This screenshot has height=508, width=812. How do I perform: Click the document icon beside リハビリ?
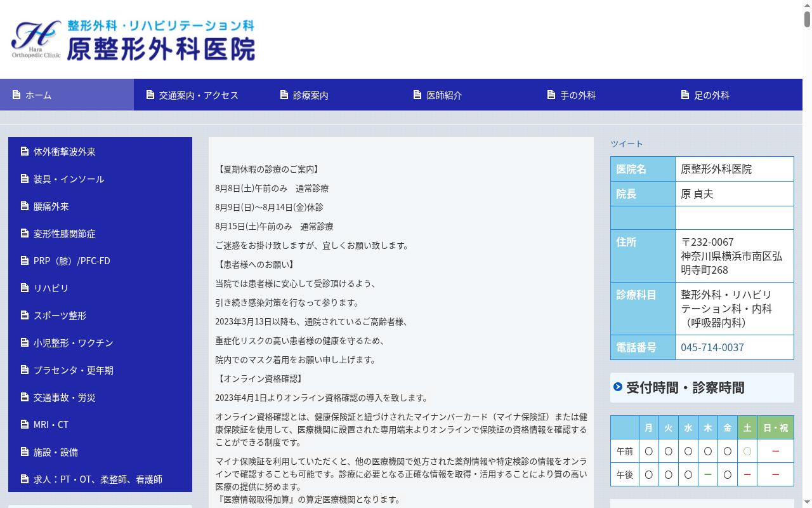(x=25, y=288)
